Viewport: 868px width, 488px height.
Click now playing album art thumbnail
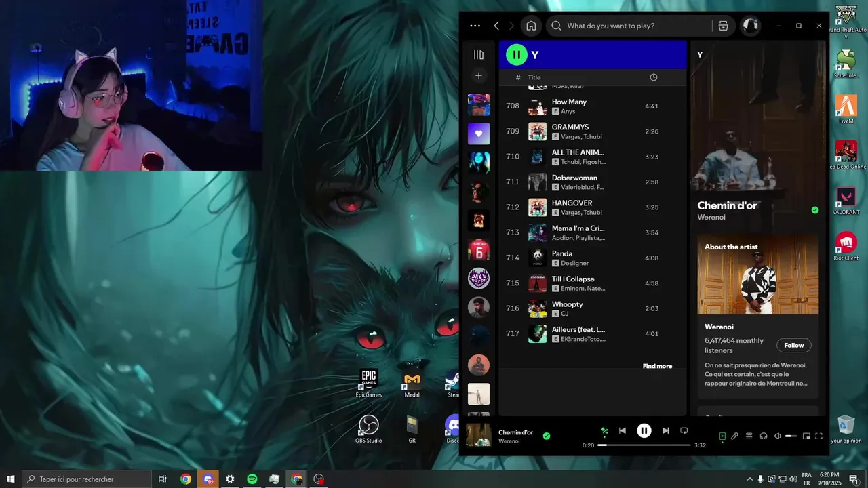pos(479,435)
